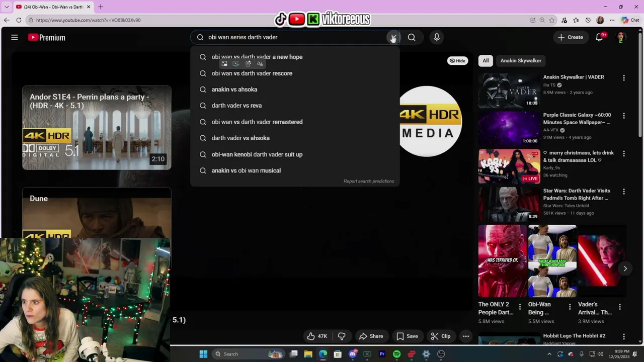Refresh the browser page
Image resolution: width=644 pixels, height=362 pixels.
[19, 20]
